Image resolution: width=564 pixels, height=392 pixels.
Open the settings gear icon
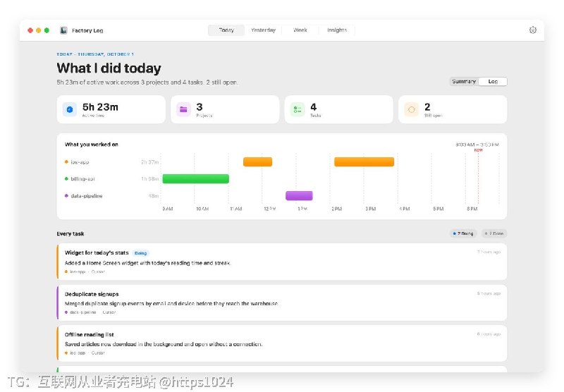(x=533, y=30)
